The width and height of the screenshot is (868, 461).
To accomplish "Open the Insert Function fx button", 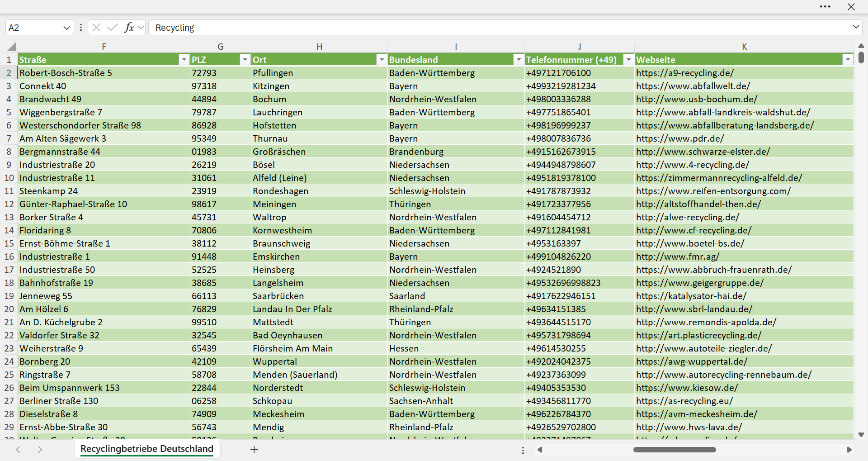I will (129, 28).
